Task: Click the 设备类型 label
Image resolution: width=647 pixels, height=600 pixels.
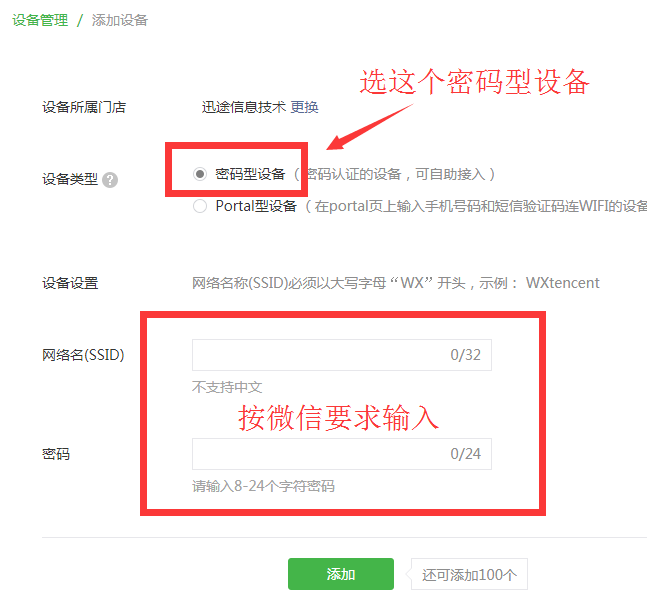Action: pos(70,180)
